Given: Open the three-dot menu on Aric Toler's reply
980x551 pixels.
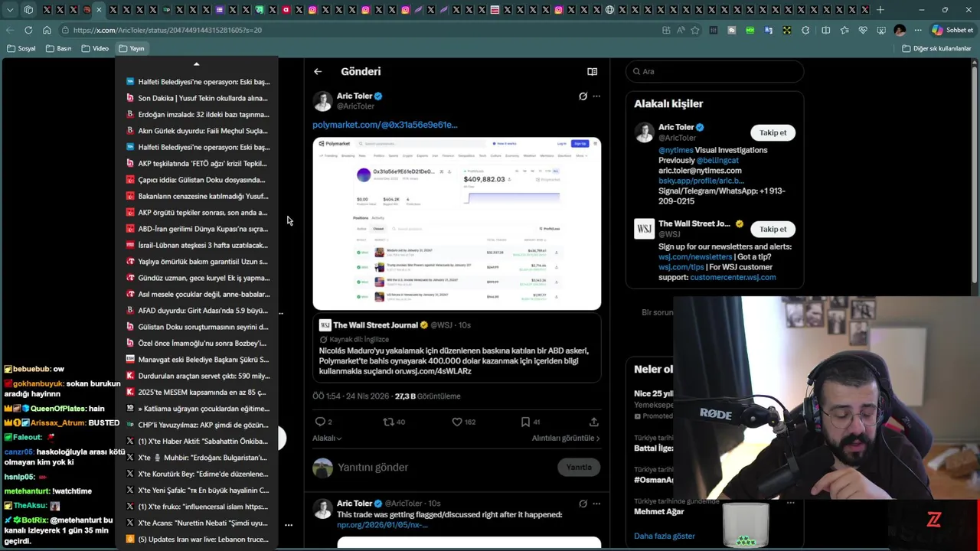Looking at the screenshot, I should (596, 504).
